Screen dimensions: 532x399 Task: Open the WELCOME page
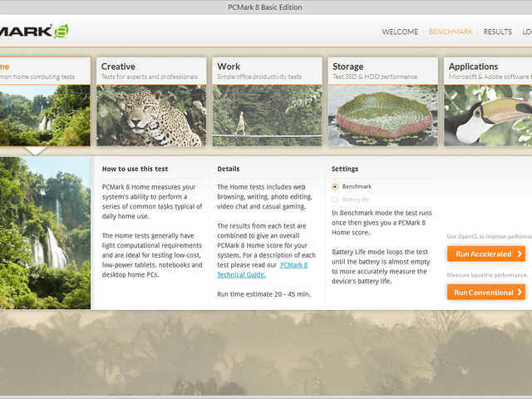point(400,32)
